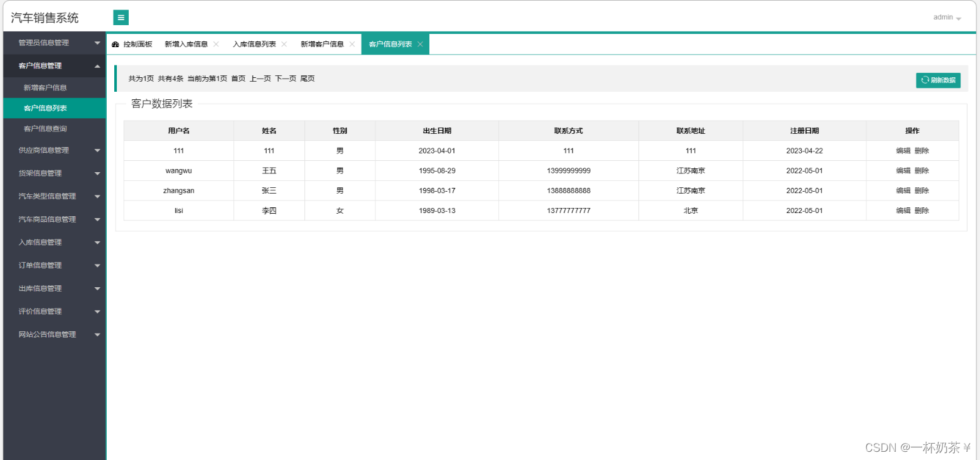
Task: Click the 客户数据列表 section title
Action: pyautogui.click(x=162, y=104)
